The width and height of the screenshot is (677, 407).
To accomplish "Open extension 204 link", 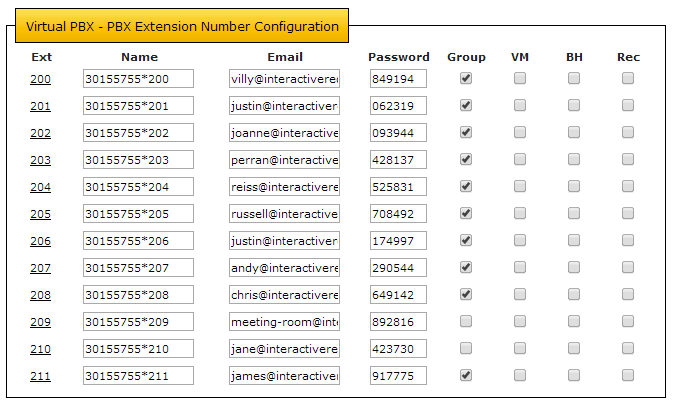I will coord(41,187).
